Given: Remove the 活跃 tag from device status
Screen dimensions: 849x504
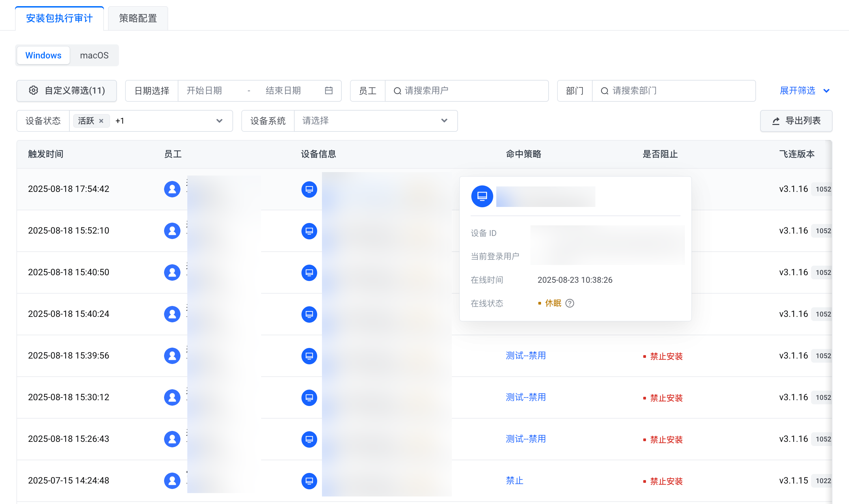Looking at the screenshot, I should (x=101, y=121).
